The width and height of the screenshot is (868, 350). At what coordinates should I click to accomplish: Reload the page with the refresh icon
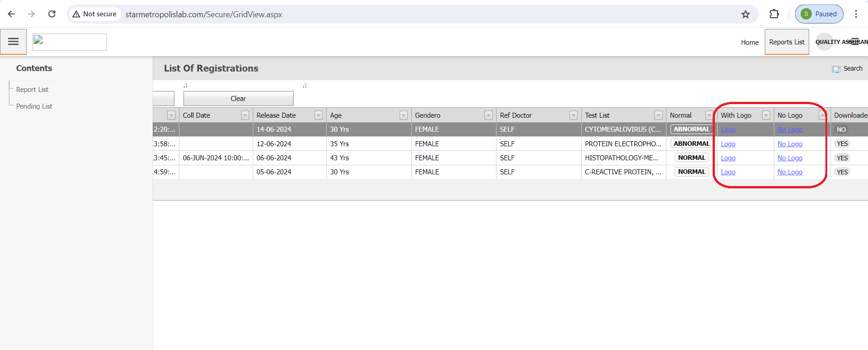click(x=52, y=14)
